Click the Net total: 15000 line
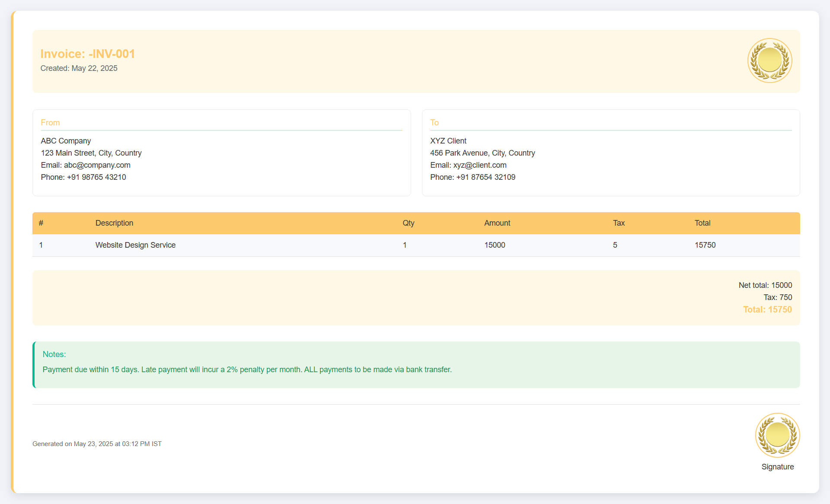The image size is (830, 504). pos(765,285)
